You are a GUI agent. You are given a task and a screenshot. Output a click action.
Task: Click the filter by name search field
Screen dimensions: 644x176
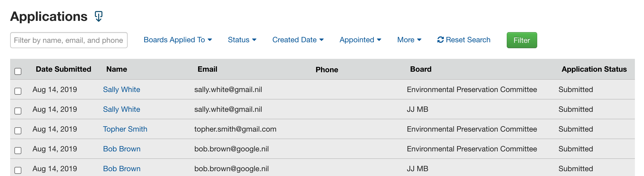[69, 40]
